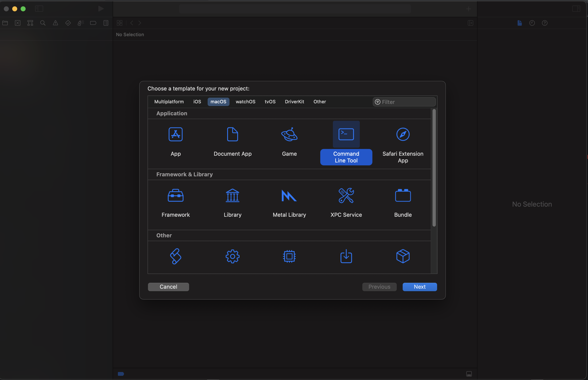Image resolution: width=588 pixels, height=380 pixels.
Task: Choose the Library template icon
Action: coord(232,195)
